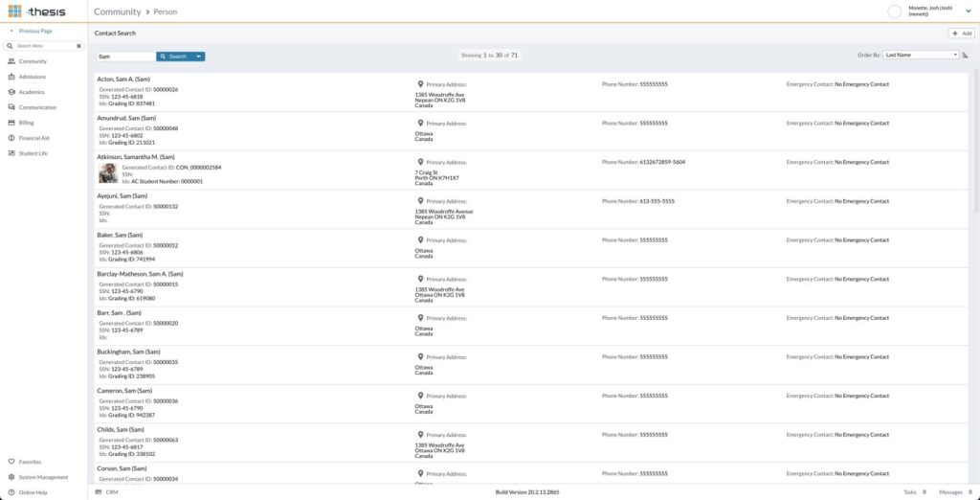The height and width of the screenshot is (500, 980).
Task: Click the Add button
Action: click(x=960, y=34)
